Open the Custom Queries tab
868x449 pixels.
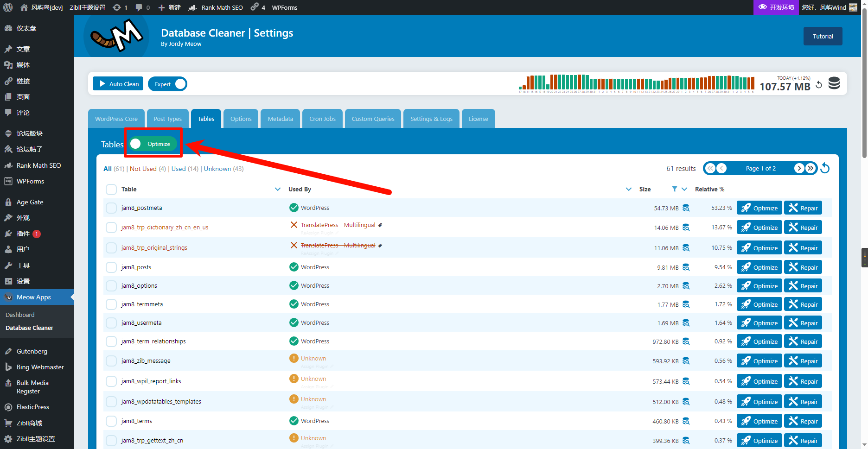pos(373,119)
